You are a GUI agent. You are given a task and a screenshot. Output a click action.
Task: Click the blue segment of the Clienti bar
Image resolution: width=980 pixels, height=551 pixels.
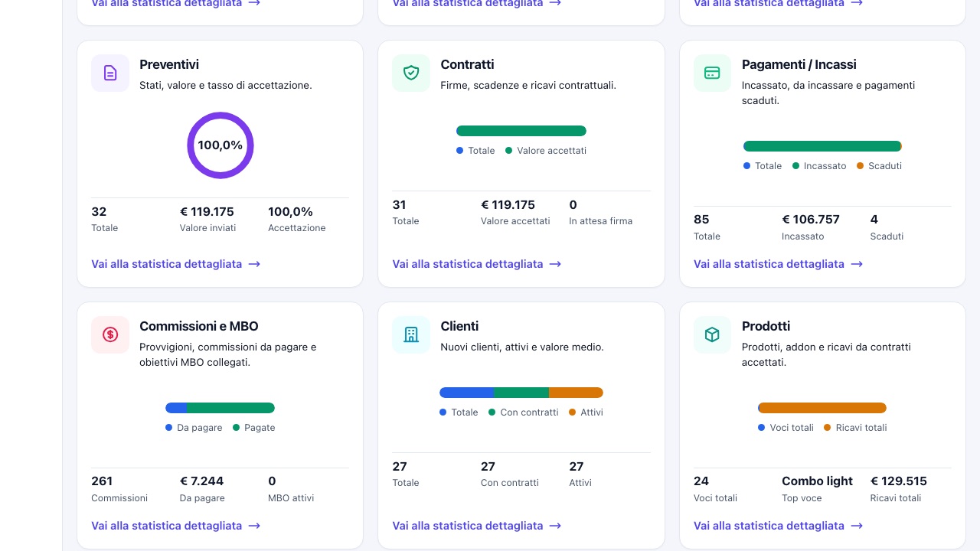[x=467, y=393]
